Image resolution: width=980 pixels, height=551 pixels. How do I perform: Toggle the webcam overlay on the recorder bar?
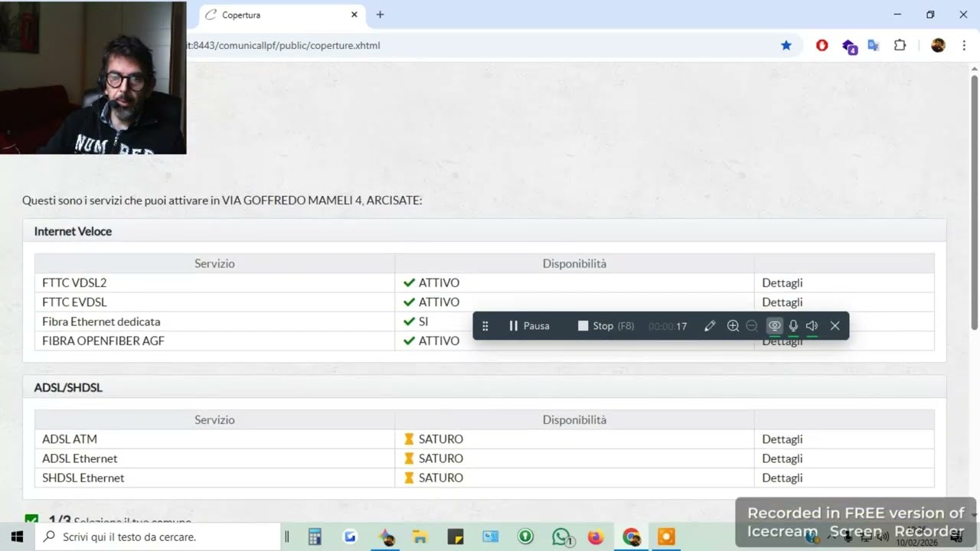click(775, 326)
